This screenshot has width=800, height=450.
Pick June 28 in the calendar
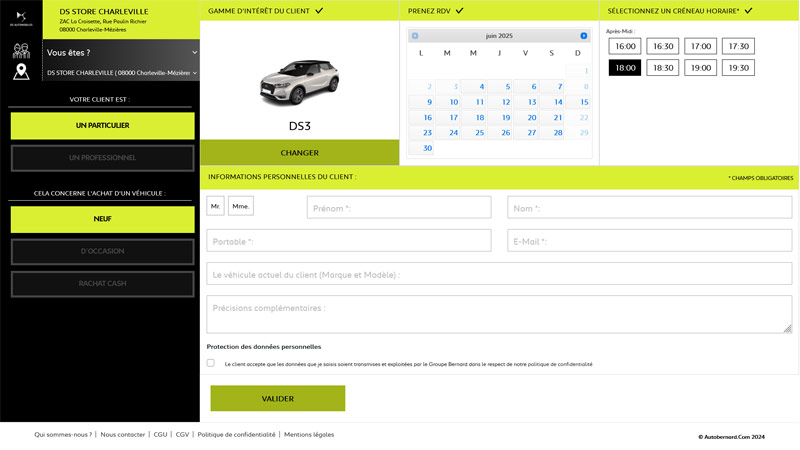pos(552,133)
